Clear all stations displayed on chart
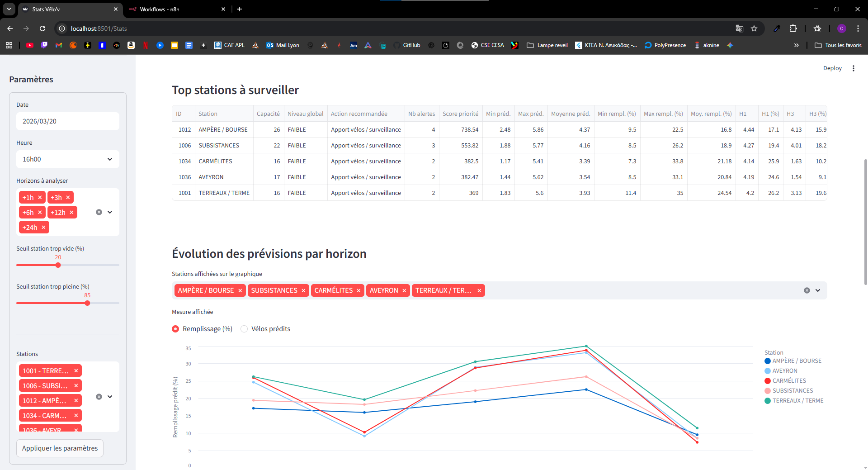The image size is (868, 470). click(x=807, y=290)
